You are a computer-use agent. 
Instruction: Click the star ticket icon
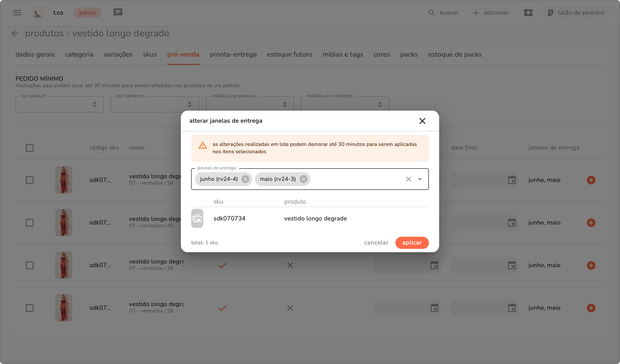pyautogui.click(x=528, y=13)
